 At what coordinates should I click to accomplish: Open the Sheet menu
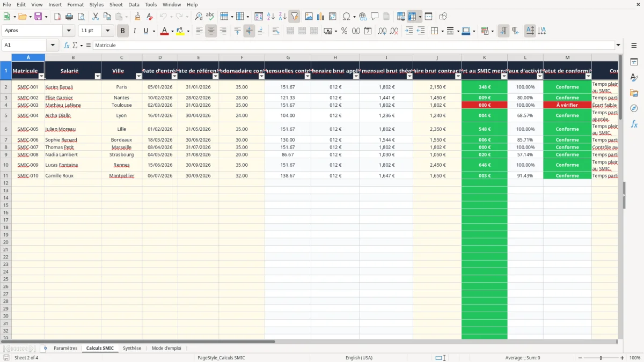(116, 4)
